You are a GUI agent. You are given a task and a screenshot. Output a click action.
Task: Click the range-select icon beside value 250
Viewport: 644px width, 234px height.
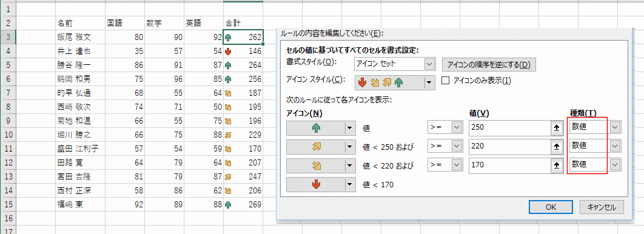point(556,128)
